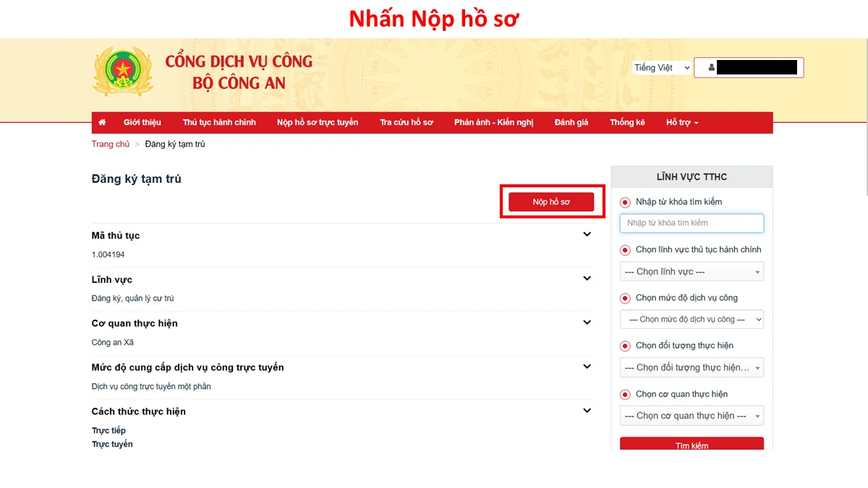Open Giới thiệu menu item
Viewport: 868px width, 488px height.
coord(142,123)
